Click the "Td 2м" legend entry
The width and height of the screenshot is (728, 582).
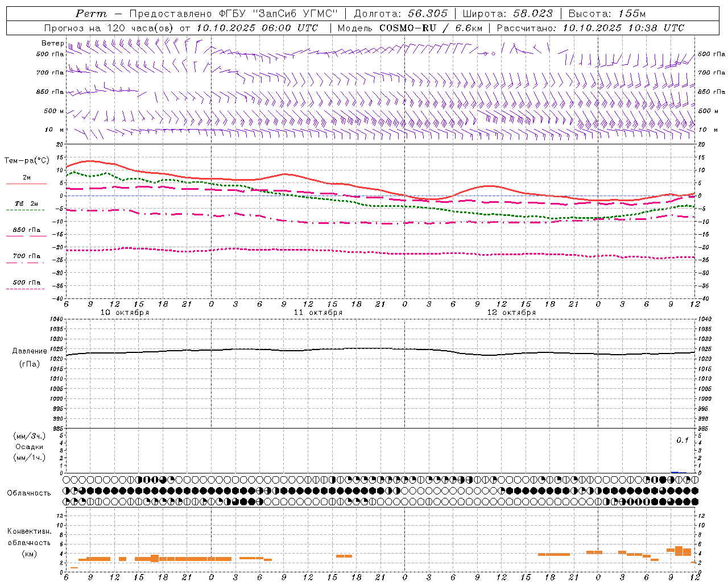[26, 203]
